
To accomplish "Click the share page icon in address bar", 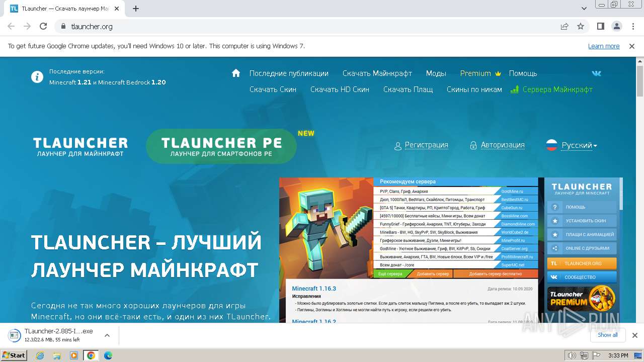I will (565, 26).
